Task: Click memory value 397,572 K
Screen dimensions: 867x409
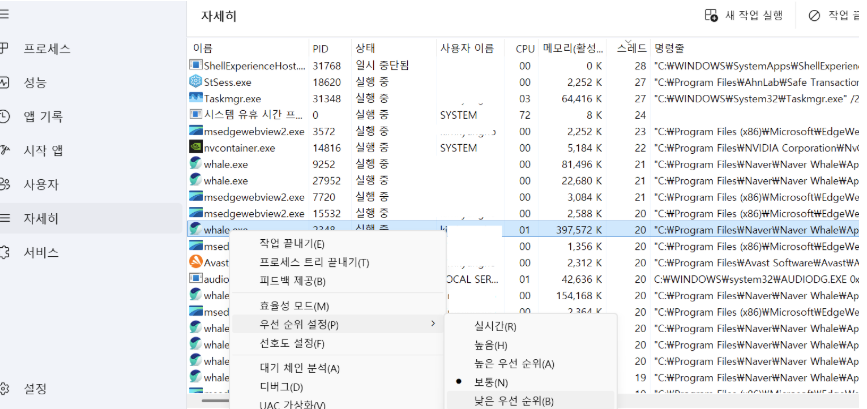Action: pos(579,230)
